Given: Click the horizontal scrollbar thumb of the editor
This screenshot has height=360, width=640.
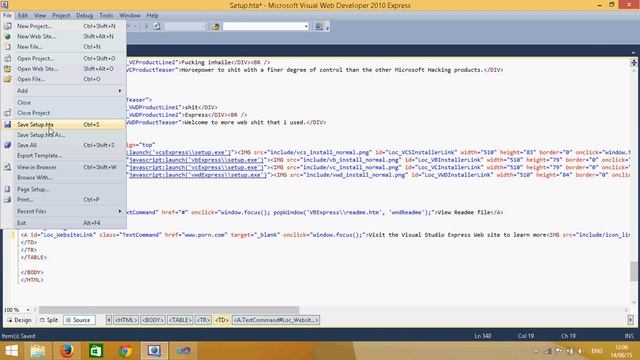Looking at the screenshot, I should pyautogui.click(x=169, y=310).
